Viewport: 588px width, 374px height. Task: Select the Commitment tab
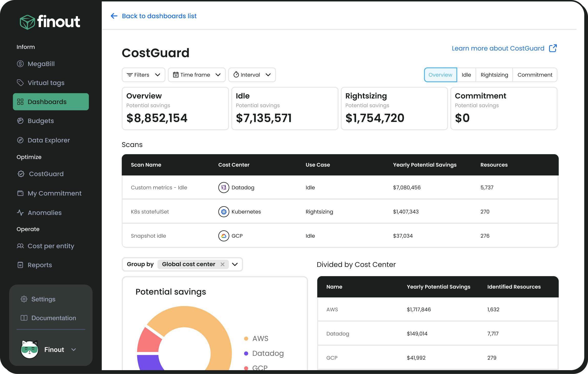pos(535,75)
